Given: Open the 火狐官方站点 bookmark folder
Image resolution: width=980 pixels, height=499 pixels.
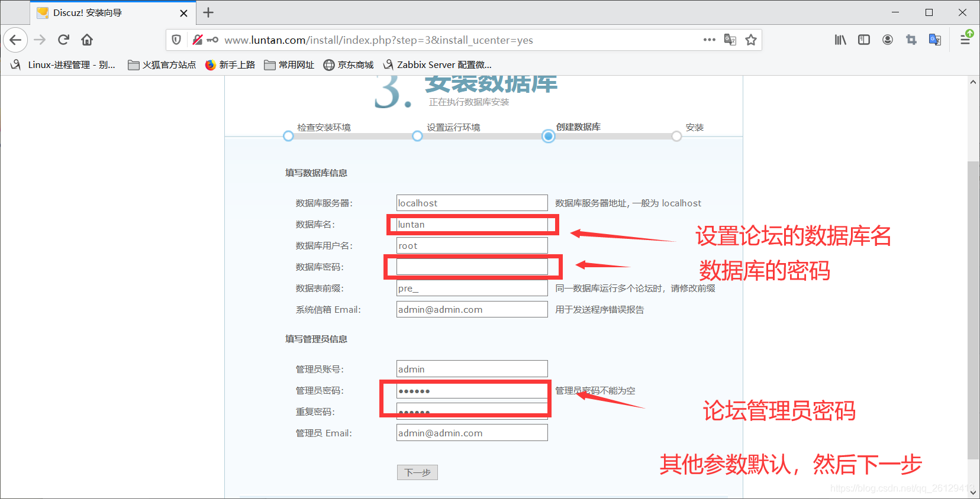Looking at the screenshot, I should (162, 65).
